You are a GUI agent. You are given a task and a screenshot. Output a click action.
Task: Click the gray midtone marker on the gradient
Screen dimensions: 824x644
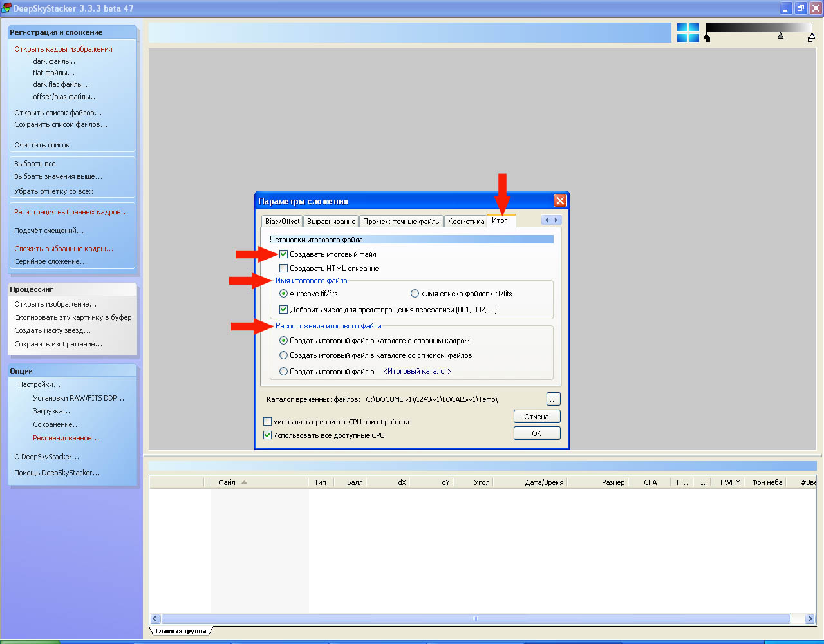pos(780,36)
